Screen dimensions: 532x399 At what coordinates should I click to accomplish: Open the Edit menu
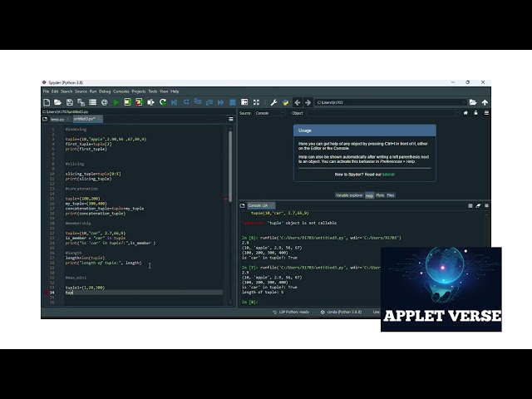pos(55,91)
